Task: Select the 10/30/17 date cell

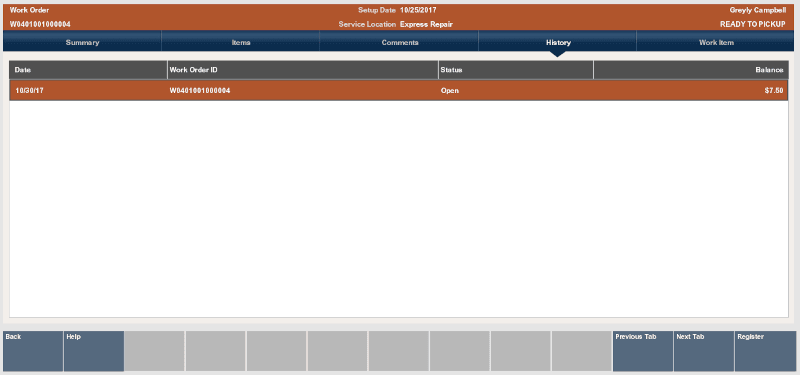Action: click(30, 91)
